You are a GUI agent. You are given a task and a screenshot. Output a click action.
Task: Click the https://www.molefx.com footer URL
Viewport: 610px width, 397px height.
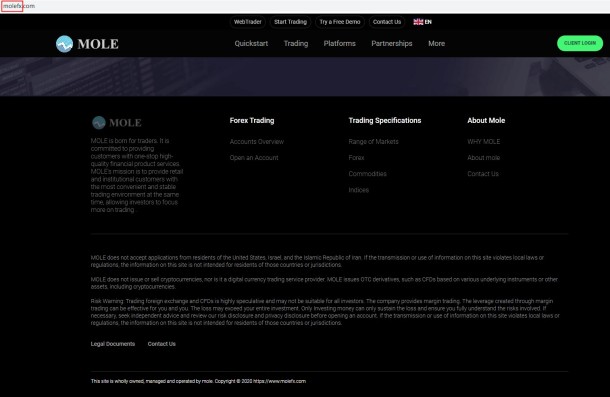coord(280,381)
